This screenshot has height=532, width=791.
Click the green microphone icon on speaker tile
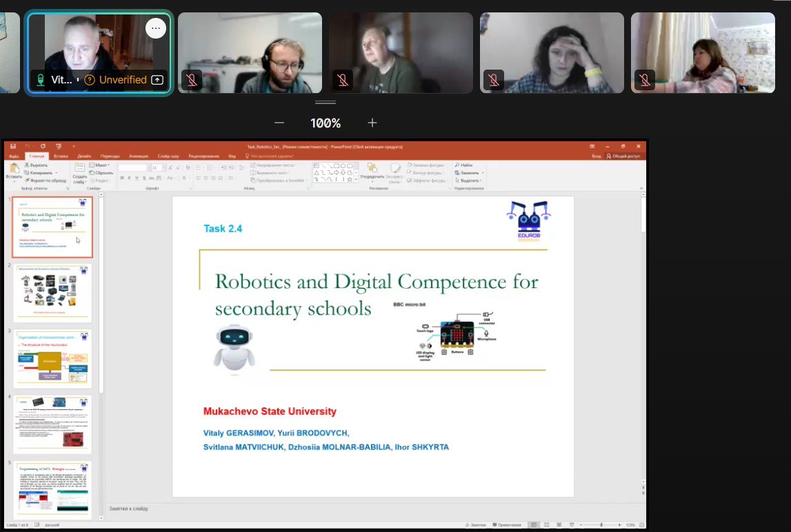click(41, 80)
